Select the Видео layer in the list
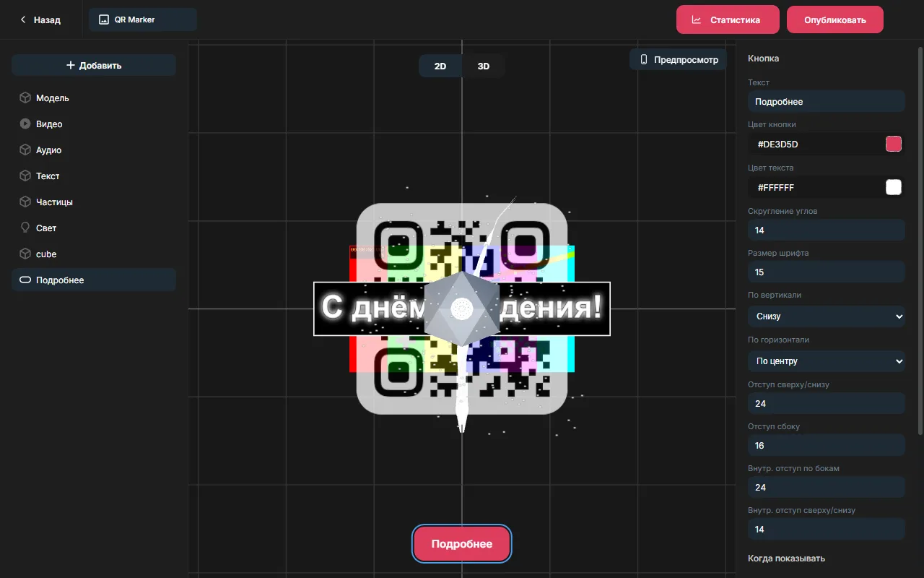This screenshot has width=924, height=578. pyautogui.click(x=94, y=124)
